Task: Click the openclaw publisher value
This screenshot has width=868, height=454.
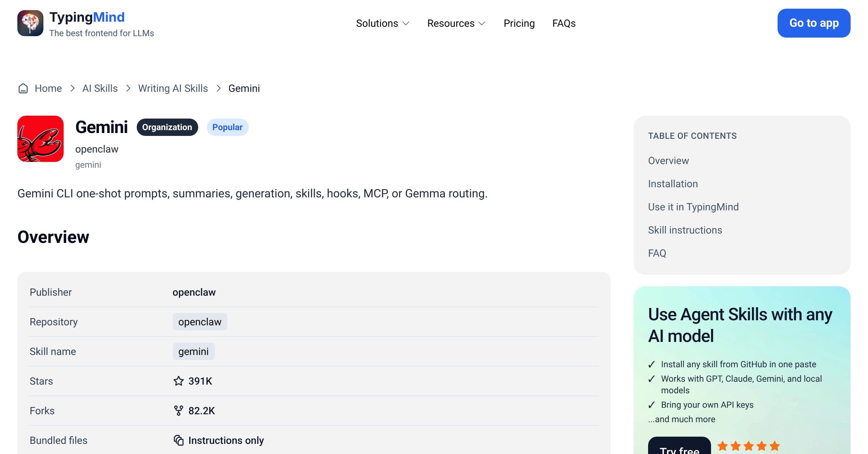Action: tap(194, 292)
